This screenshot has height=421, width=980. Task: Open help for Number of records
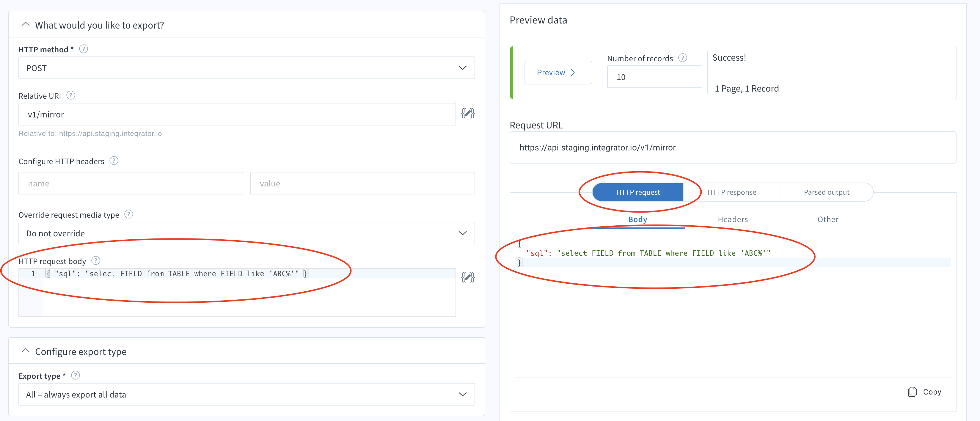[x=683, y=58]
